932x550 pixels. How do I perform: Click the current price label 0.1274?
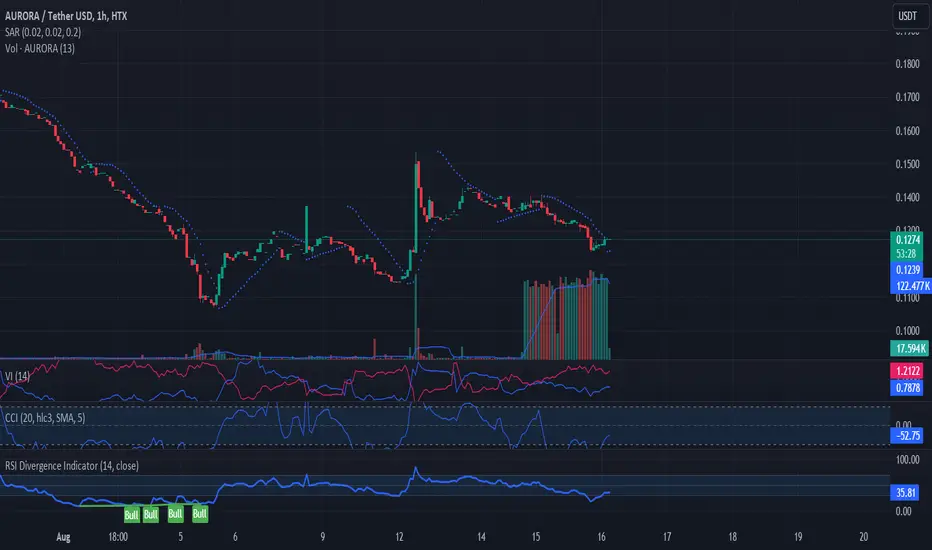point(908,240)
